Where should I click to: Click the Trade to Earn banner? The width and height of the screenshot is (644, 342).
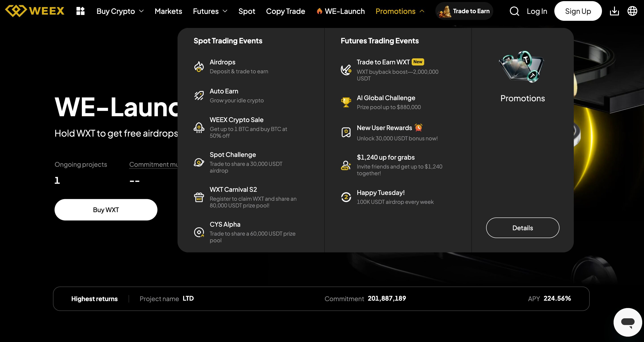[464, 11]
